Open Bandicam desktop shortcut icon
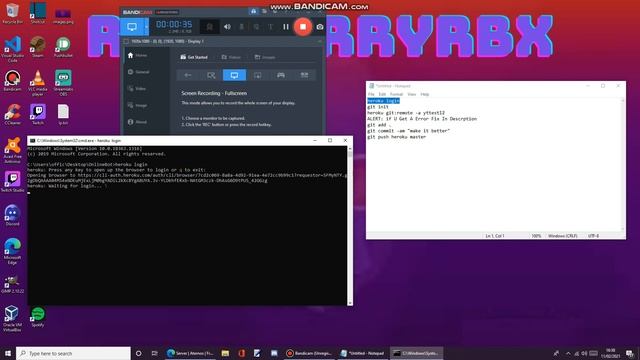The height and width of the screenshot is (360, 640). click(x=12, y=80)
